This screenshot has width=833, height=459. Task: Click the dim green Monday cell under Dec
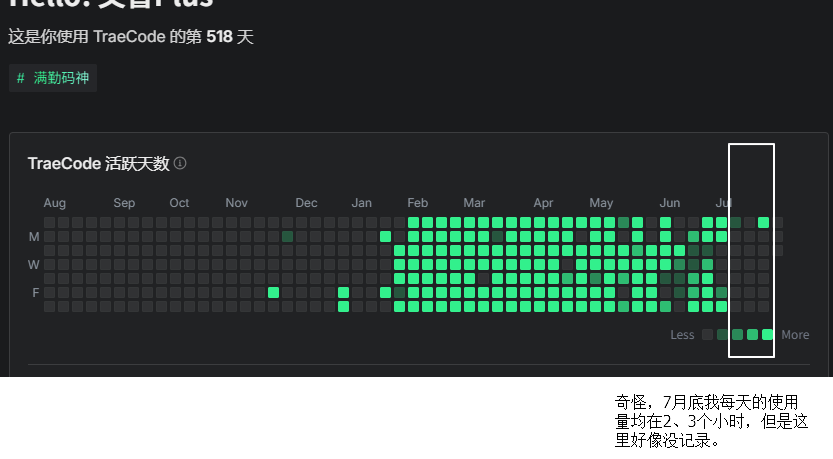click(x=287, y=236)
